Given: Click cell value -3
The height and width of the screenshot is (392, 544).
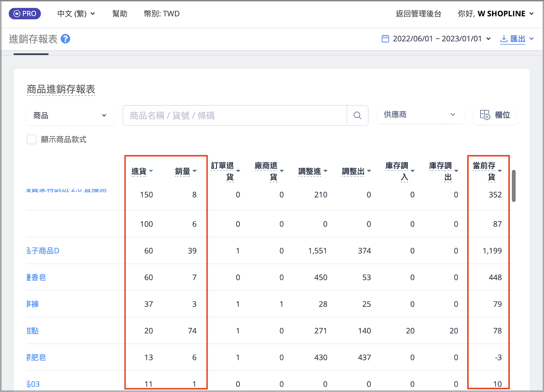Looking at the screenshot, I should [498, 357].
